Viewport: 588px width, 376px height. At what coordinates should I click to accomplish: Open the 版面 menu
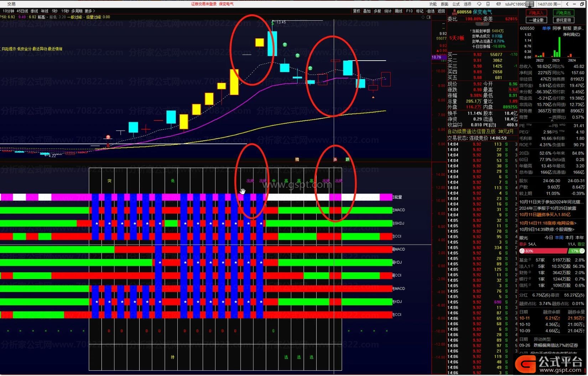tap(445, 4)
